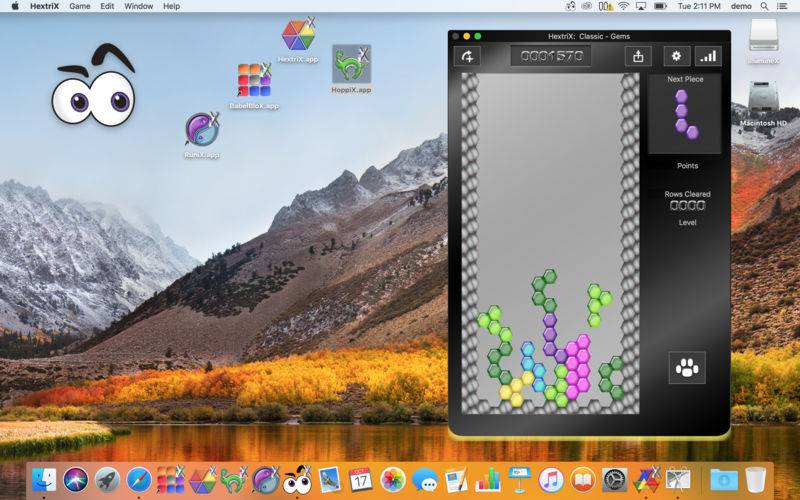Open System Preferences in the Dock
800x500 pixels.
[x=614, y=480]
